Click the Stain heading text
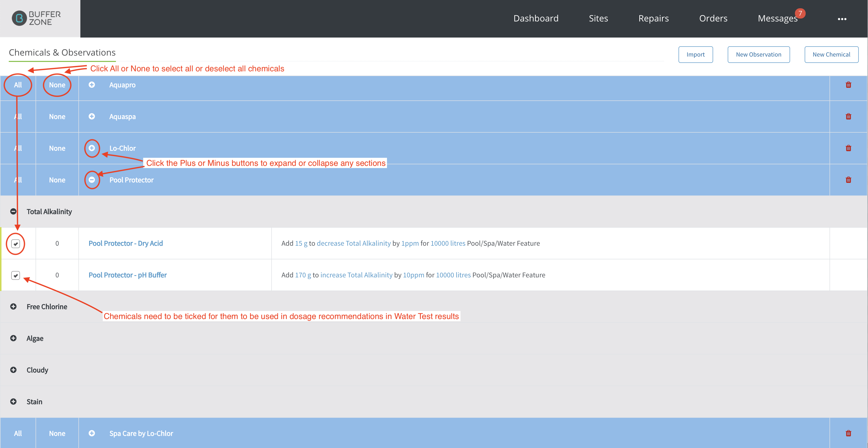 [x=34, y=402]
